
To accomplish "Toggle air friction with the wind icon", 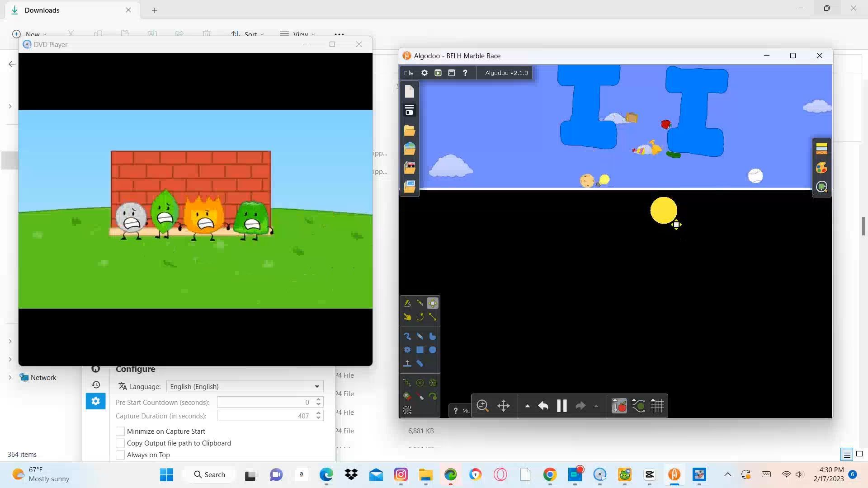I will click(638, 406).
